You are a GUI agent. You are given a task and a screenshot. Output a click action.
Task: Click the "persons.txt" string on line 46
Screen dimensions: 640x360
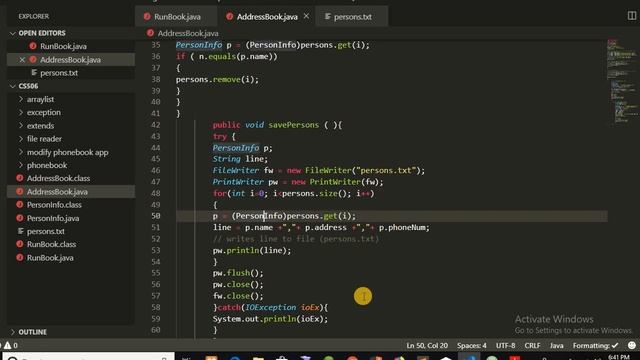pyautogui.click(x=388, y=170)
